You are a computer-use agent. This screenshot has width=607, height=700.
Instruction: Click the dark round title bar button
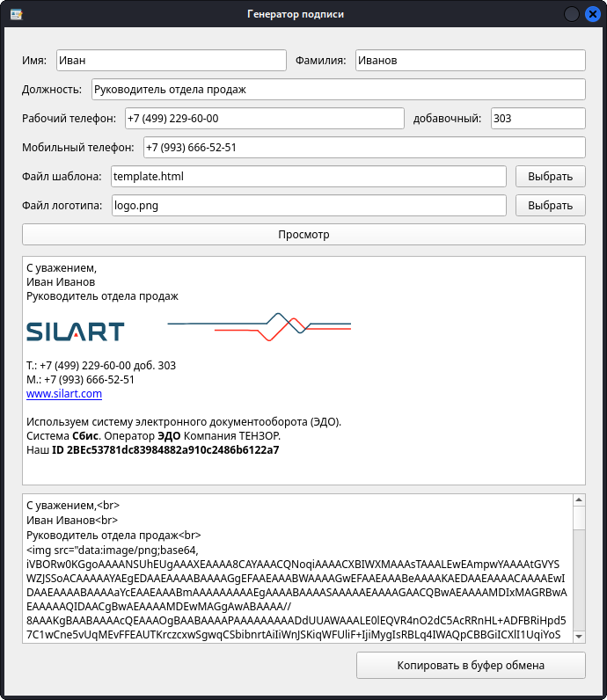572,14
